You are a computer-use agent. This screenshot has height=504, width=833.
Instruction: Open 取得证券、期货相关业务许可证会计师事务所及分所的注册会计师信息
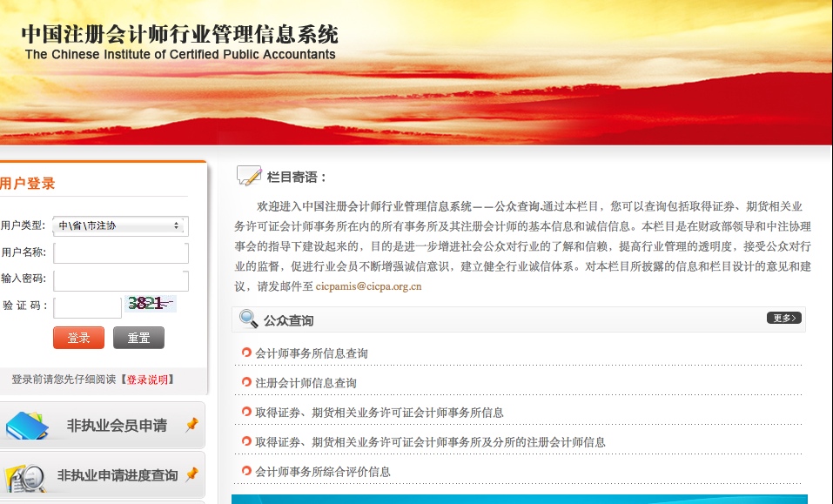point(430,442)
